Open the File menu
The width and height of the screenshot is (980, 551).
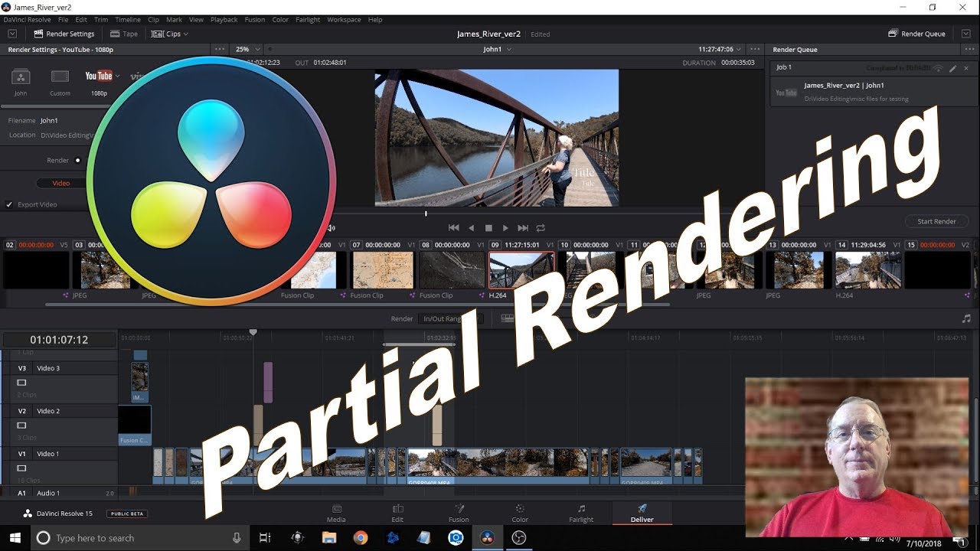[63, 20]
